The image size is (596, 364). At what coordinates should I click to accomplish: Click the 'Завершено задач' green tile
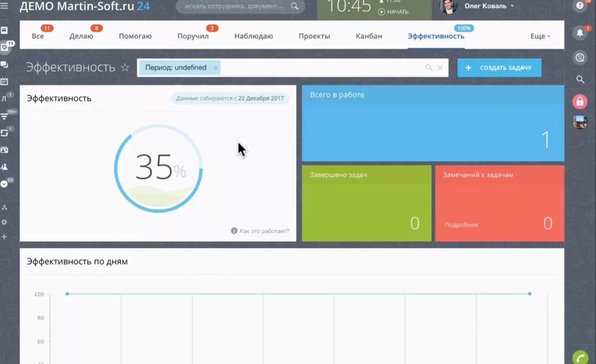coord(366,203)
